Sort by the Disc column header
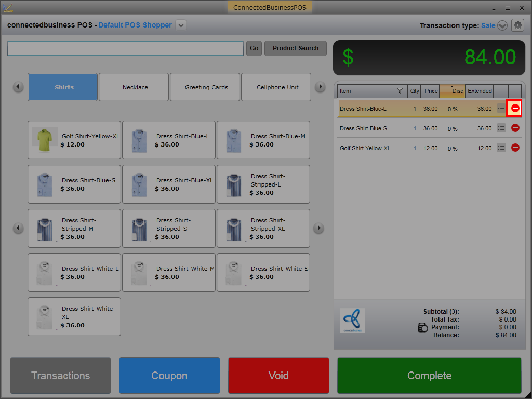 pyautogui.click(x=453, y=91)
